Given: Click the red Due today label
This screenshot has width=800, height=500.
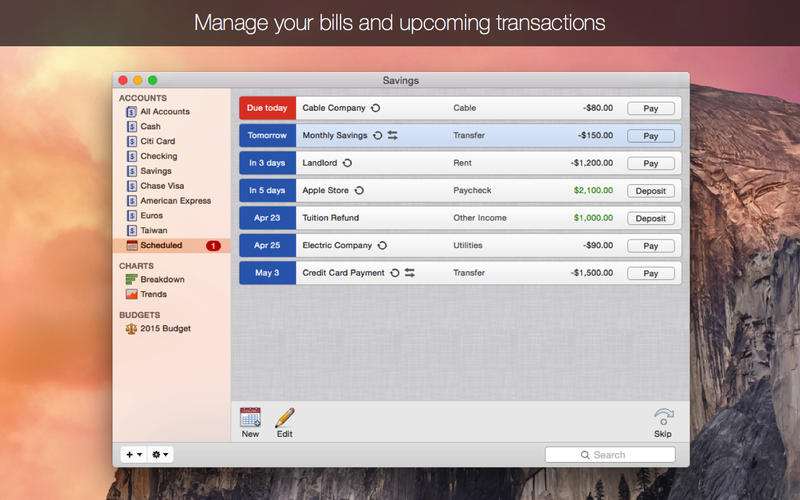Looking at the screenshot, I should (x=267, y=108).
